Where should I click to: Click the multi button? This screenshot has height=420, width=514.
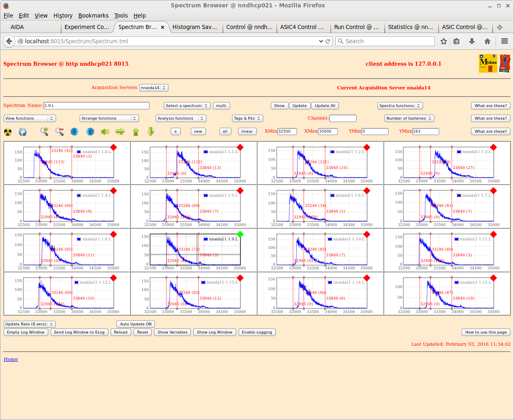[x=221, y=106]
